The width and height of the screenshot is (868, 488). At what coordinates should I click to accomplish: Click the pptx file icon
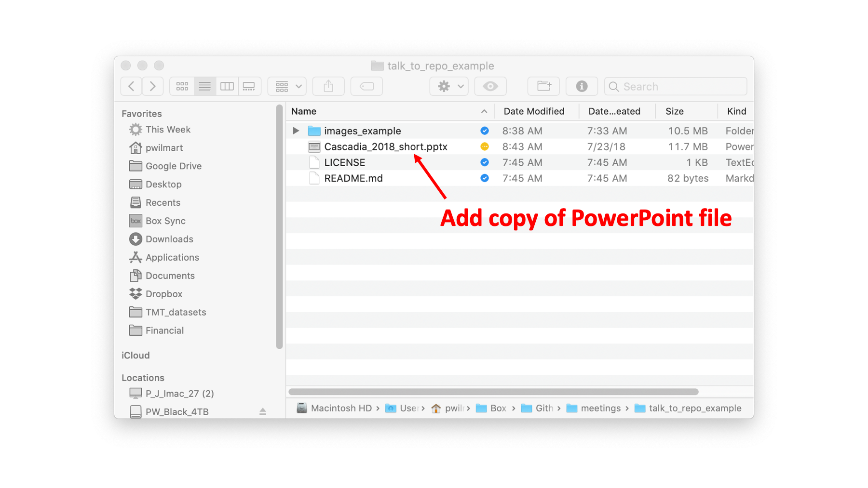pos(314,146)
